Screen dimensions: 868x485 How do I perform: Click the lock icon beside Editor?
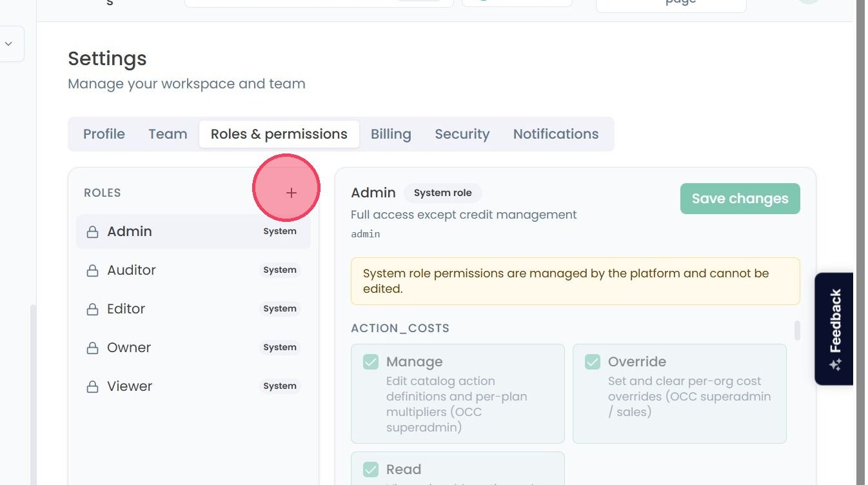pos(93,309)
